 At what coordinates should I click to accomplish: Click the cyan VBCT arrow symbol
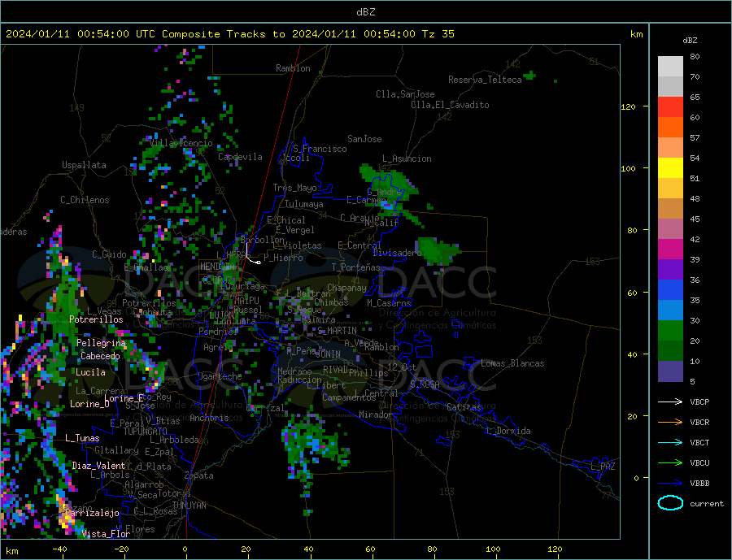[670, 442]
